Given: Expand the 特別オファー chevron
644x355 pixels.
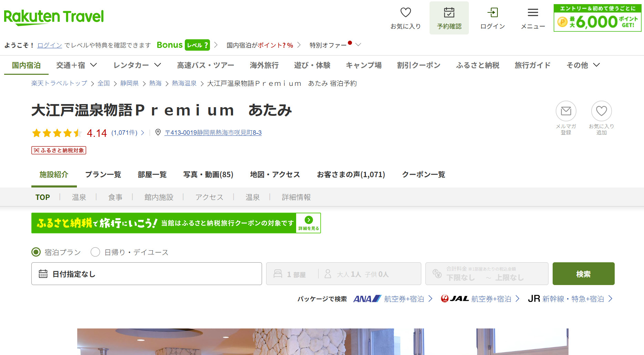Looking at the screenshot, I should click(358, 45).
